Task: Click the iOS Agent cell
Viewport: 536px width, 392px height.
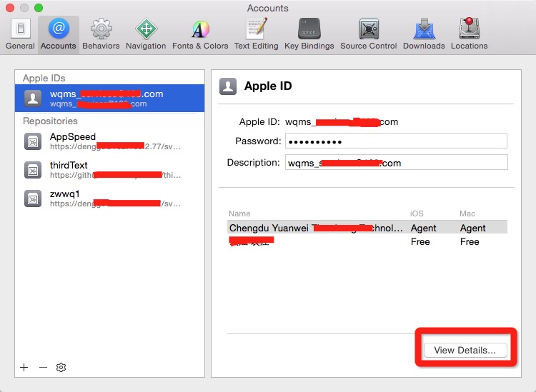Action: coord(424,228)
